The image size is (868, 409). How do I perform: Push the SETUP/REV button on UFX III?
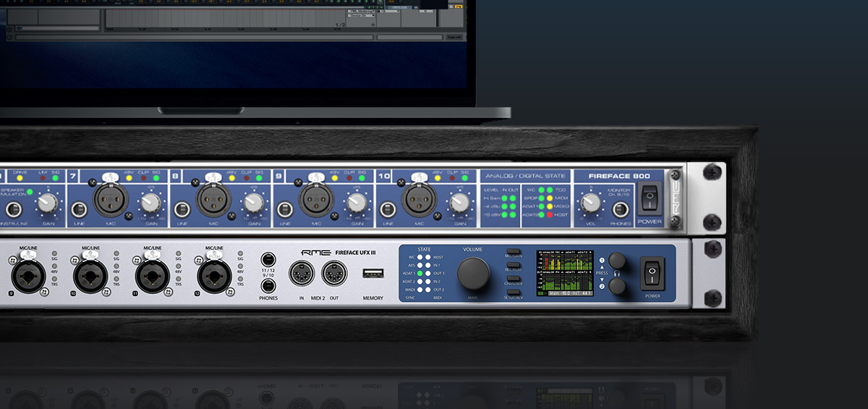tap(514, 292)
